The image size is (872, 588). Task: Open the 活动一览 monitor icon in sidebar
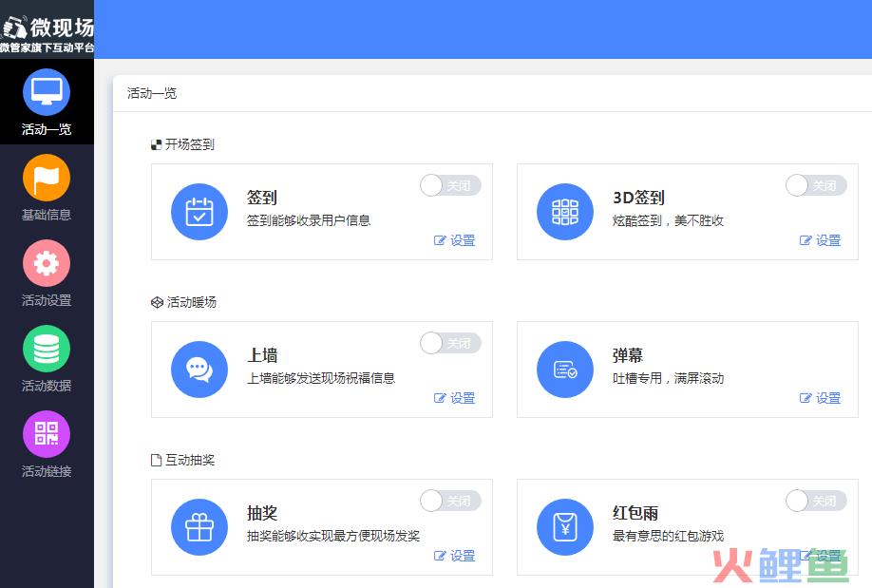[x=47, y=92]
